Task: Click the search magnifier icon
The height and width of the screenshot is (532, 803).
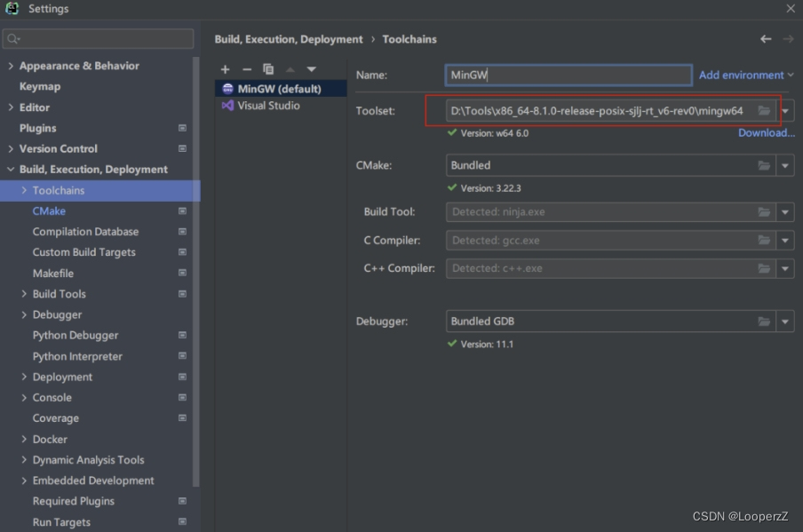Action: pos(13,39)
